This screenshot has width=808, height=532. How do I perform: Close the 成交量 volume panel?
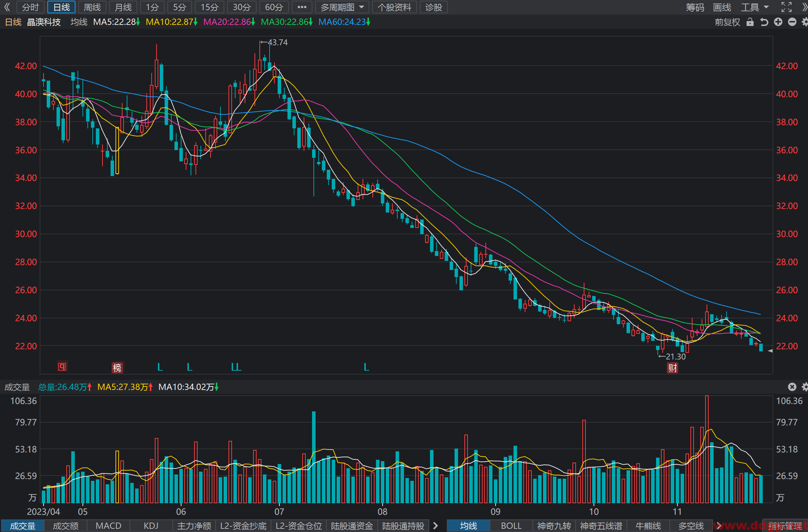(x=792, y=387)
